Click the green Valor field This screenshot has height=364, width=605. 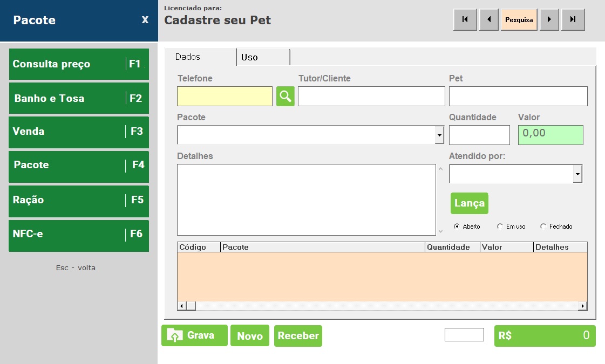[x=550, y=135]
